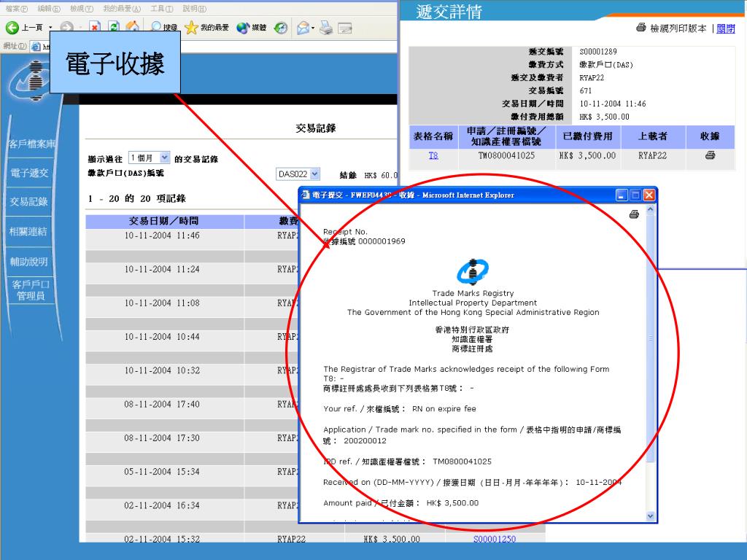The height and width of the screenshot is (560, 747).
Task: Click the page icon in address bar
Action: pos(36,46)
